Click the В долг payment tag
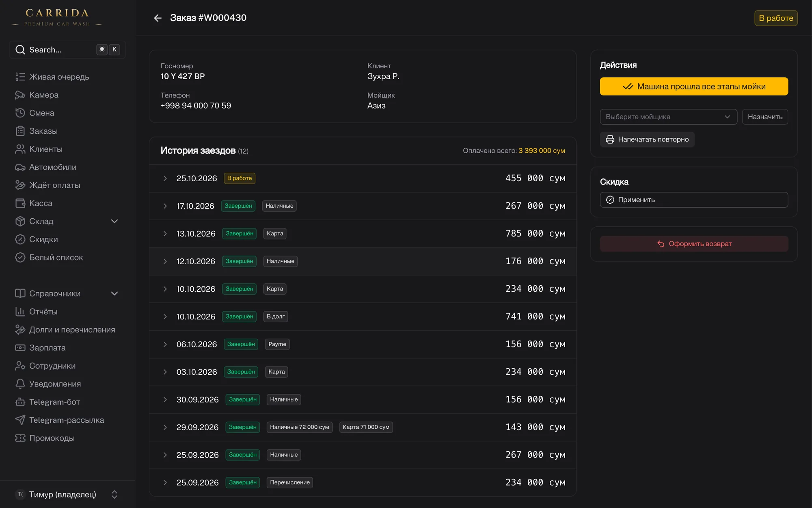The image size is (812, 508). click(x=276, y=317)
